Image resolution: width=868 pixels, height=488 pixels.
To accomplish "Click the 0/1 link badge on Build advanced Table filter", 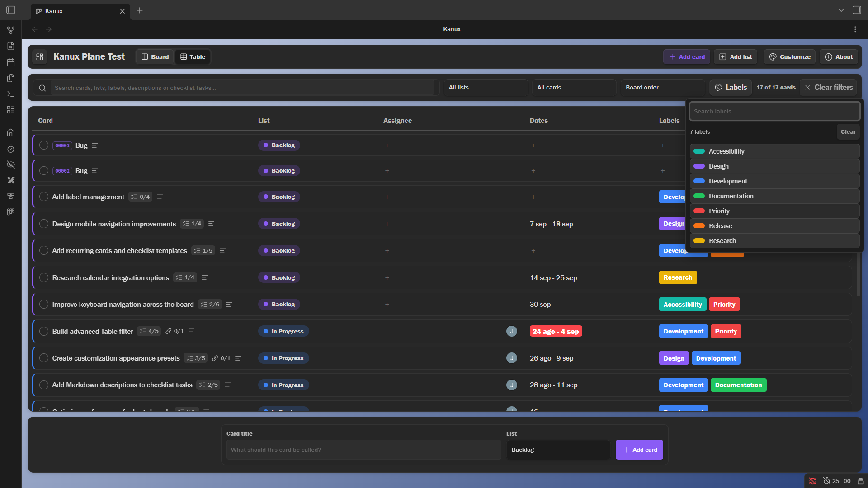I will (x=175, y=331).
